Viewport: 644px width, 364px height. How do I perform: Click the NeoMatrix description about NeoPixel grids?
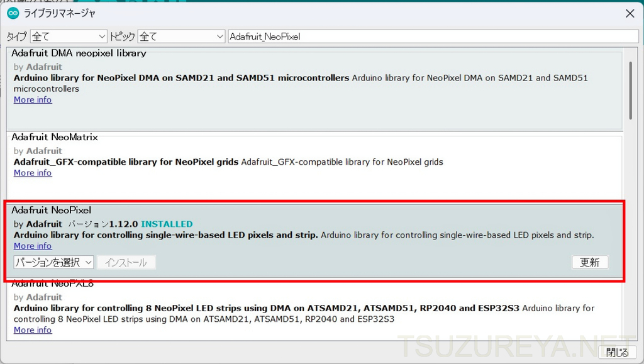(x=228, y=162)
